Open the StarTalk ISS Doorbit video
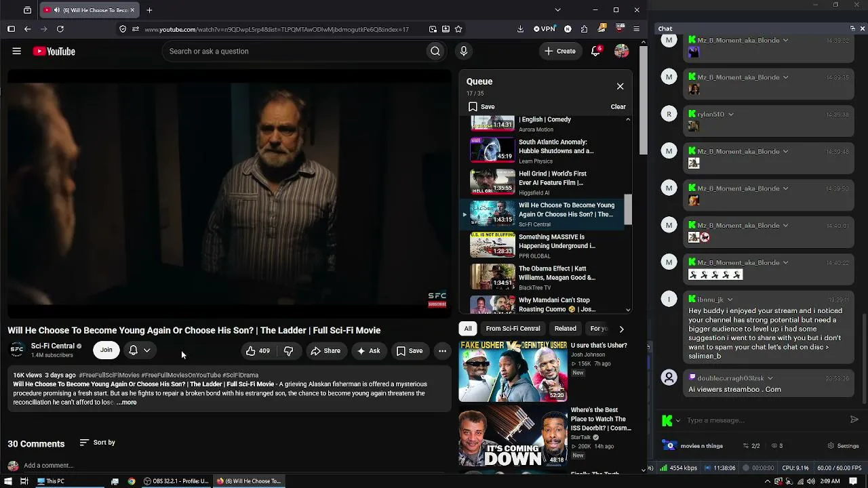 click(545, 436)
